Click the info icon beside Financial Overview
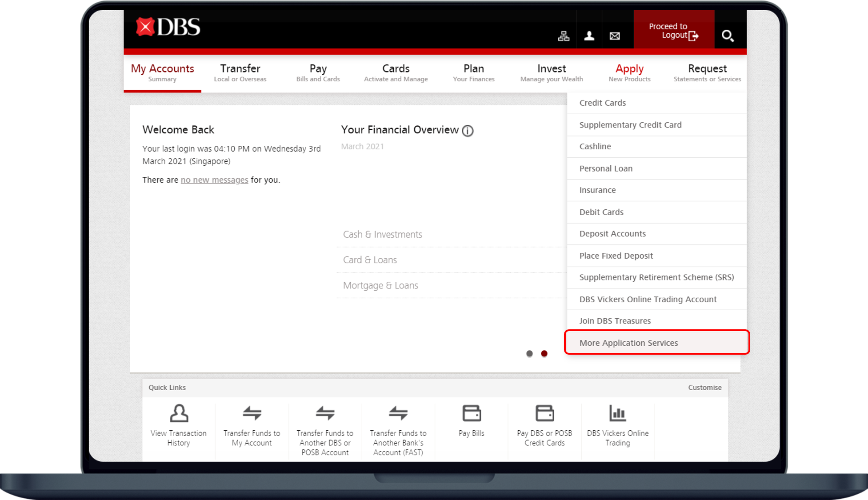This screenshot has width=868, height=500. coord(468,131)
